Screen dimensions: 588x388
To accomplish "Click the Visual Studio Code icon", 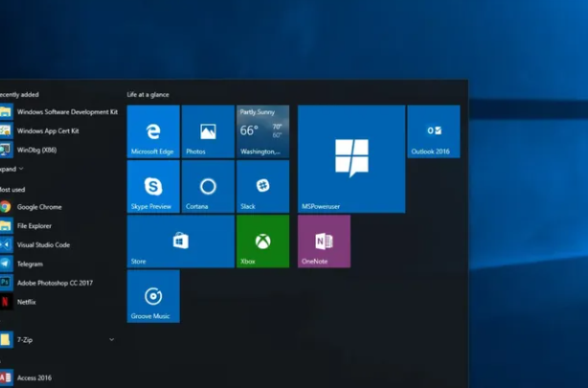I will 6,244.
